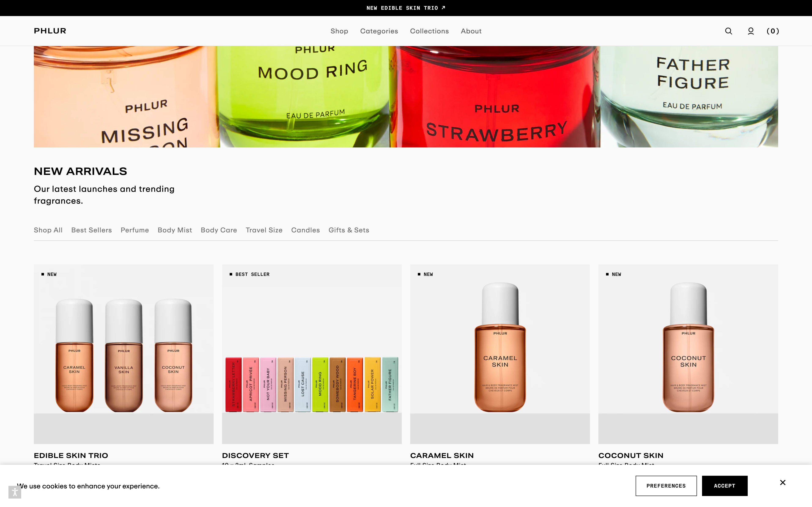Screen dimensions: 812x507
Task: Open the accessibility widget in bottom-left corner
Action: coord(15,492)
